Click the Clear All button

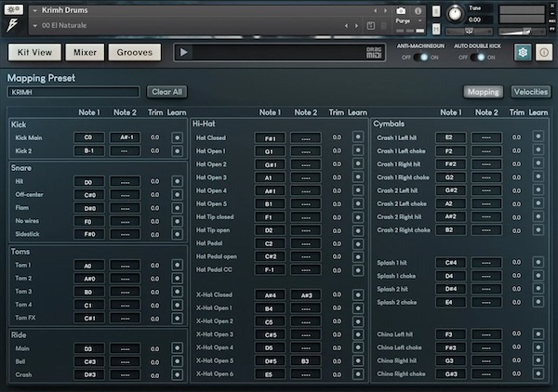(x=166, y=92)
